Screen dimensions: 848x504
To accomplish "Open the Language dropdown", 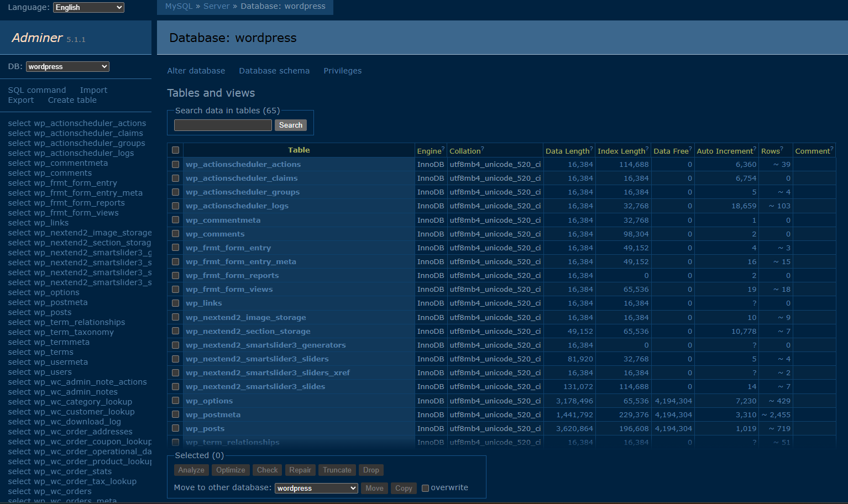I will 88,7.
